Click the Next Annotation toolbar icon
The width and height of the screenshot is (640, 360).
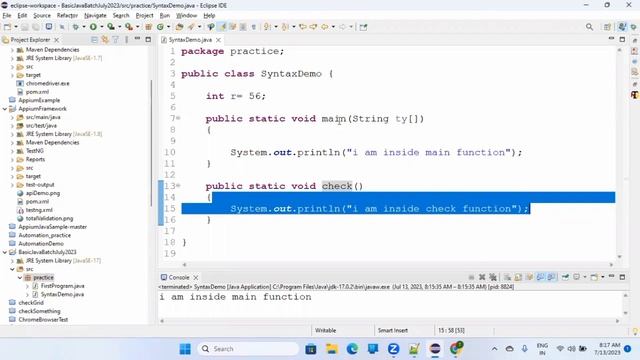(x=267, y=27)
